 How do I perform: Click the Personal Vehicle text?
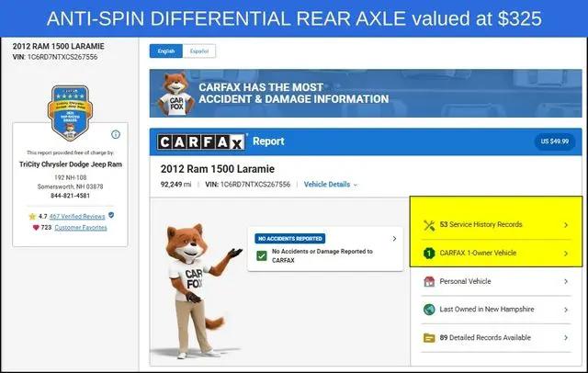465,281
